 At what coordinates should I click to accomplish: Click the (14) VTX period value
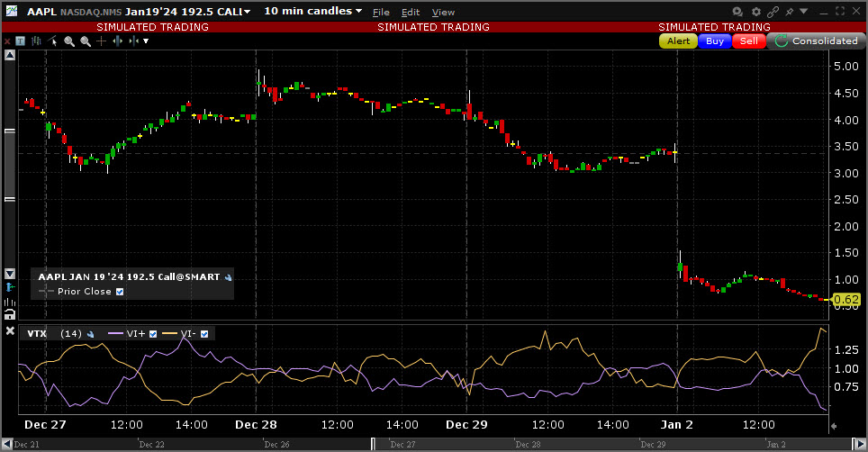[71, 334]
